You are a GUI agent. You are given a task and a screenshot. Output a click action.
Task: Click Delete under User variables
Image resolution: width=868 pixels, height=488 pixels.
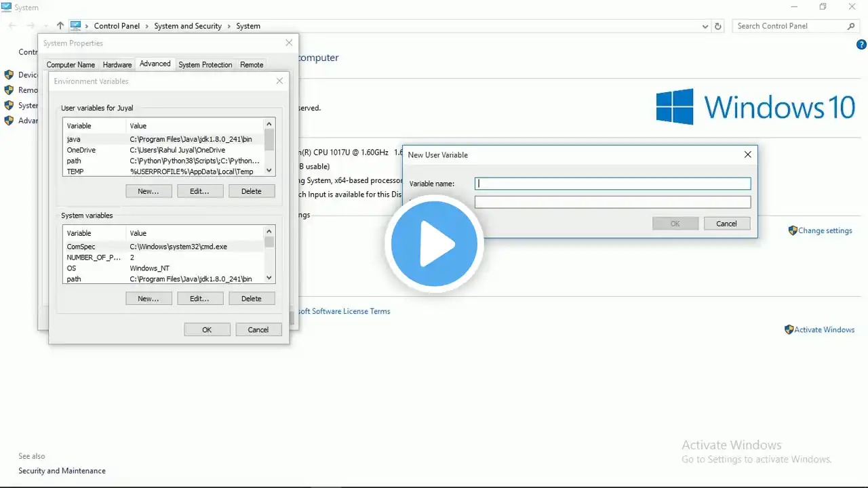coord(252,191)
